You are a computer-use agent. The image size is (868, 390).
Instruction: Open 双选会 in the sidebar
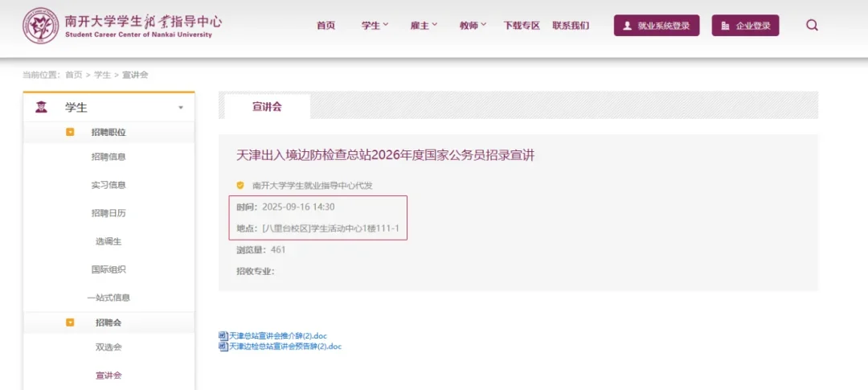click(108, 347)
